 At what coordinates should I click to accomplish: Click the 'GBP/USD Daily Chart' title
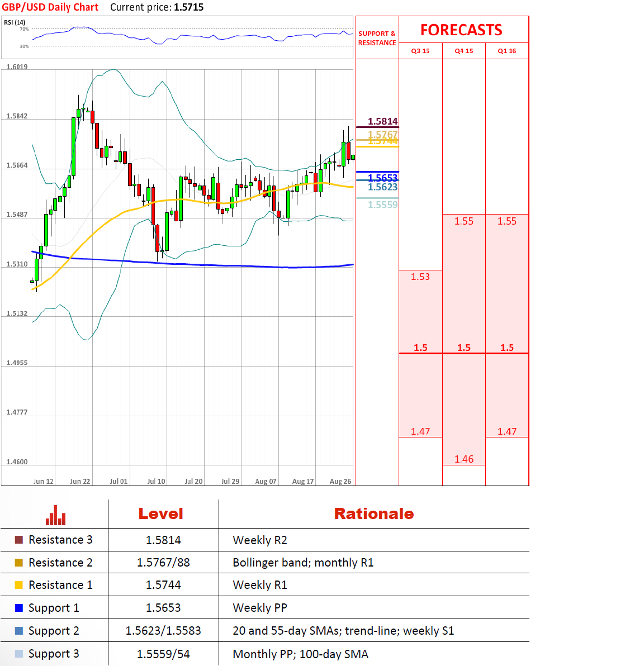pyautogui.click(x=50, y=7)
